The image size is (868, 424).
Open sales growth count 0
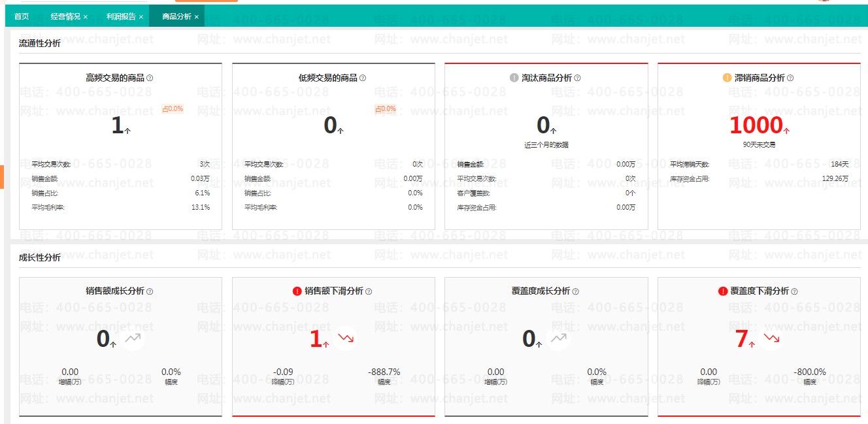click(x=103, y=339)
